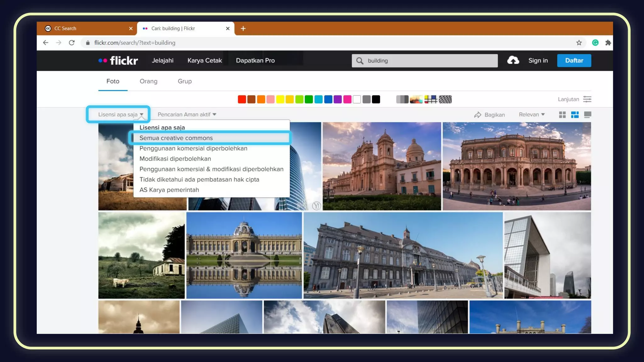The width and height of the screenshot is (644, 362).
Task: Click the Grammarly extension icon
Action: [x=595, y=43]
